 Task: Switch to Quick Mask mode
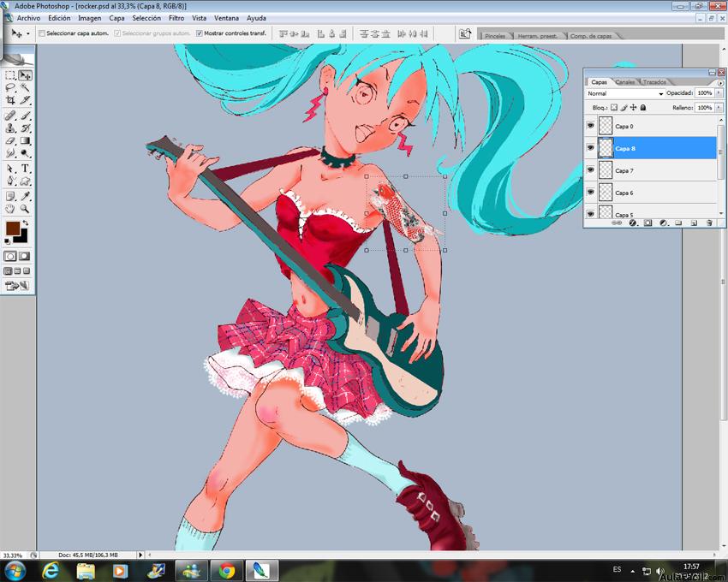tap(24, 256)
